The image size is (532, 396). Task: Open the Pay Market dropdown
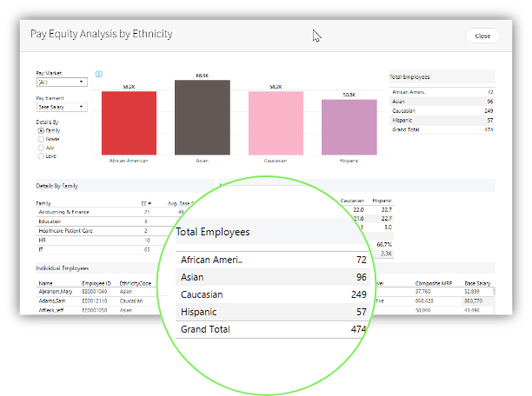click(x=61, y=82)
